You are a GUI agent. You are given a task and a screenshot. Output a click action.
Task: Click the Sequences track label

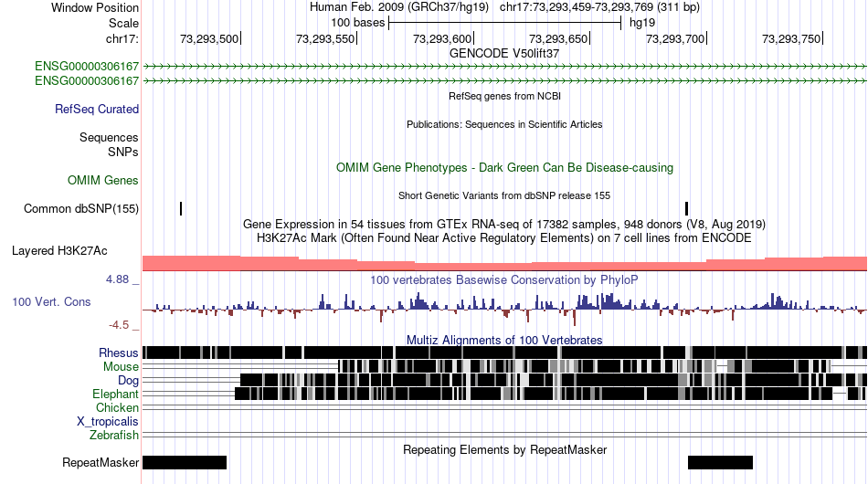(x=109, y=137)
